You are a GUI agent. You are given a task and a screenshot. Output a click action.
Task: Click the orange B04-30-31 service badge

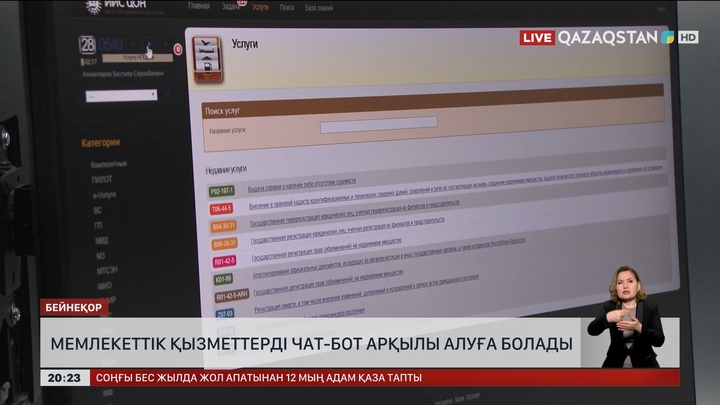point(224,226)
